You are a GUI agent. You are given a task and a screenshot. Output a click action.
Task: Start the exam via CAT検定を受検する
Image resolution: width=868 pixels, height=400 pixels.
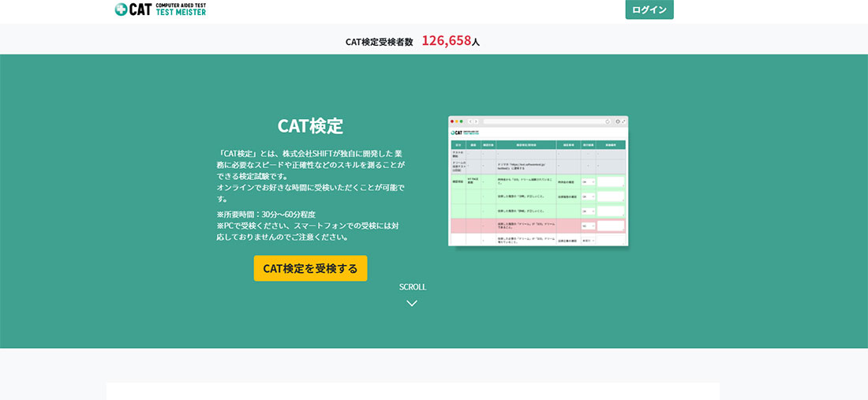click(311, 268)
